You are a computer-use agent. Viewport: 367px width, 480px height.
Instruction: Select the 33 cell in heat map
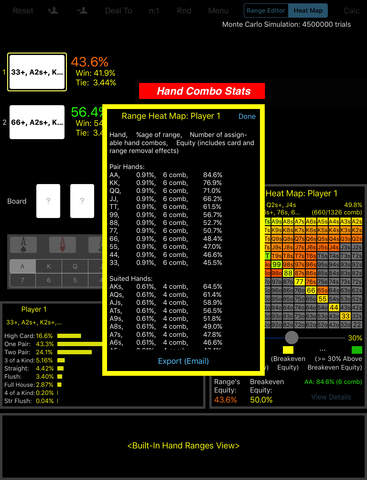click(x=345, y=316)
